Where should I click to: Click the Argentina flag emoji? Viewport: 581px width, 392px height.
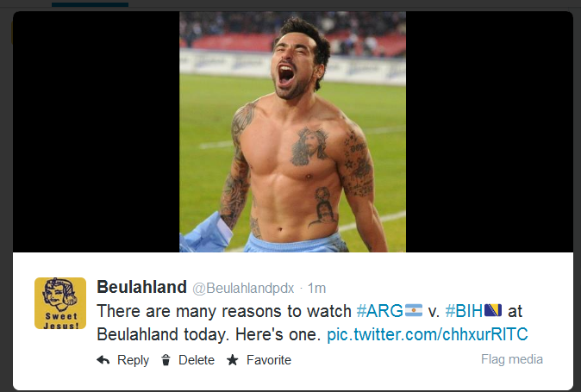point(414,310)
